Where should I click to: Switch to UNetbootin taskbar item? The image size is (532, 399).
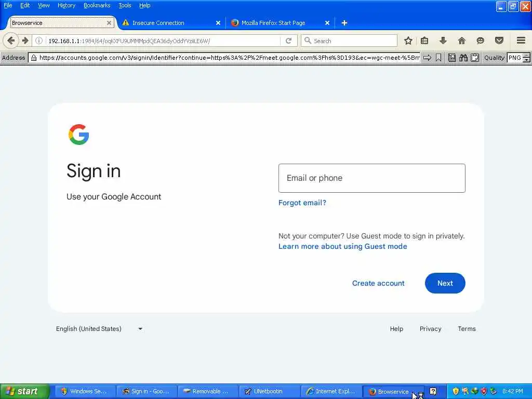click(270, 391)
